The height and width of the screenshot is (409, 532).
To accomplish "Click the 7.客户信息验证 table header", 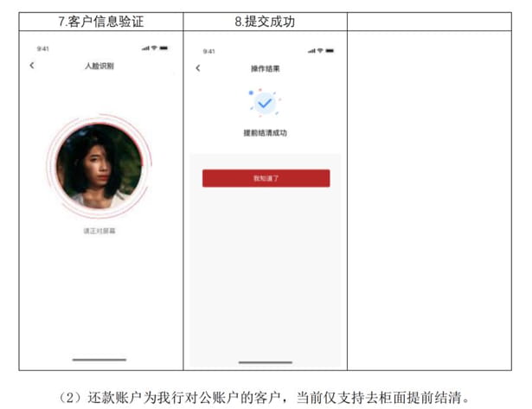I will click(100, 22).
